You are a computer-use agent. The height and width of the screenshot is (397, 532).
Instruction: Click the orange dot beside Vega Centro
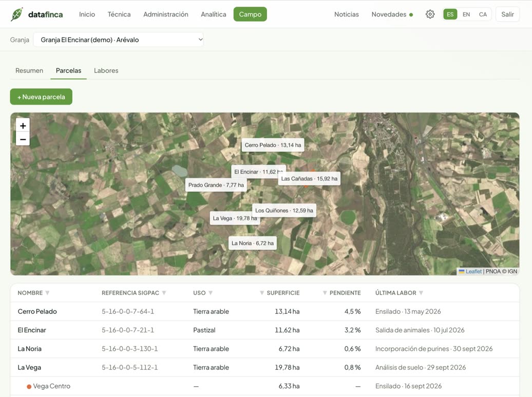coord(29,387)
